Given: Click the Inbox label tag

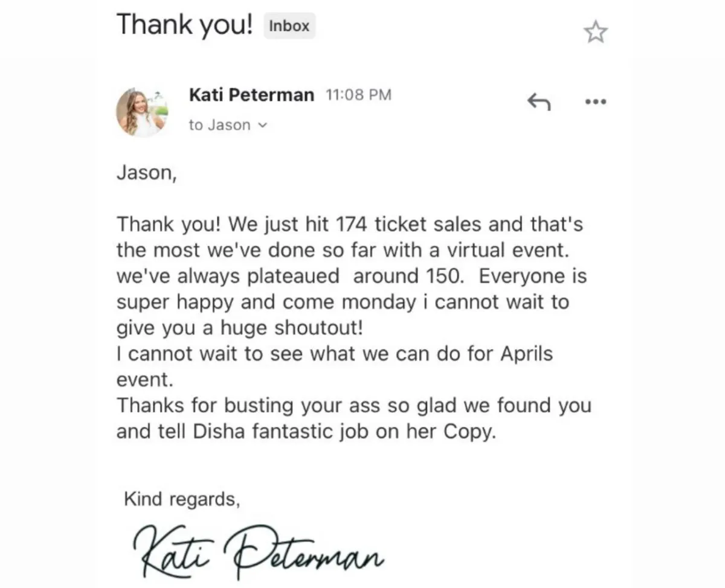Looking at the screenshot, I should click(x=289, y=26).
